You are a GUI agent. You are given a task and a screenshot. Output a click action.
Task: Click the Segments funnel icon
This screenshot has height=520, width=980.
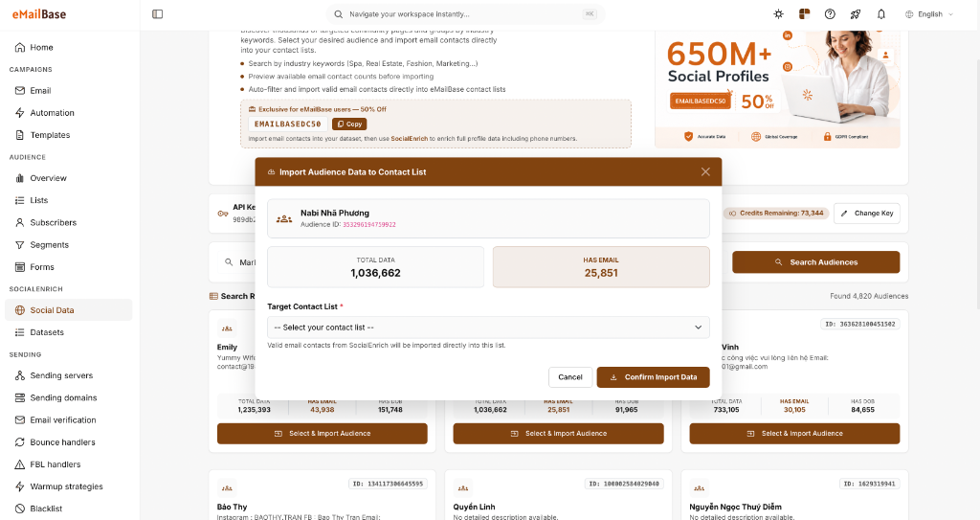(x=20, y=244)
